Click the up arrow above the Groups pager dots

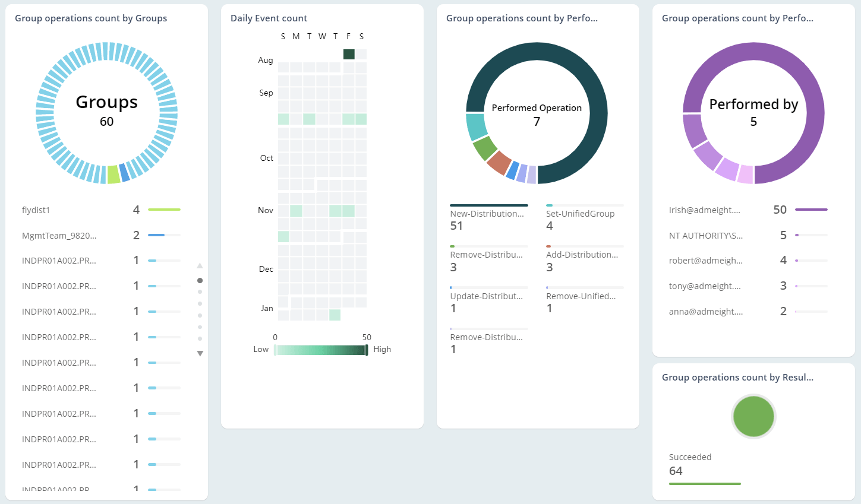click(x=200, y=265)
